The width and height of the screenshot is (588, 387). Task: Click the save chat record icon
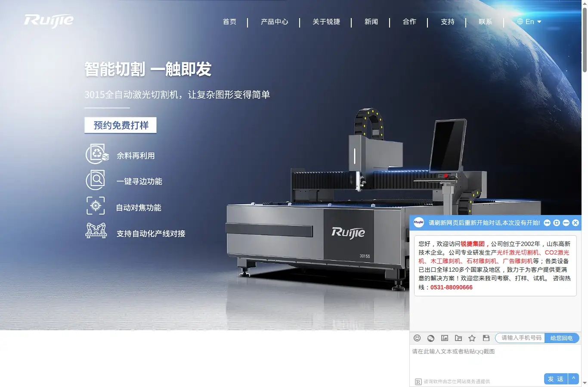486,338
